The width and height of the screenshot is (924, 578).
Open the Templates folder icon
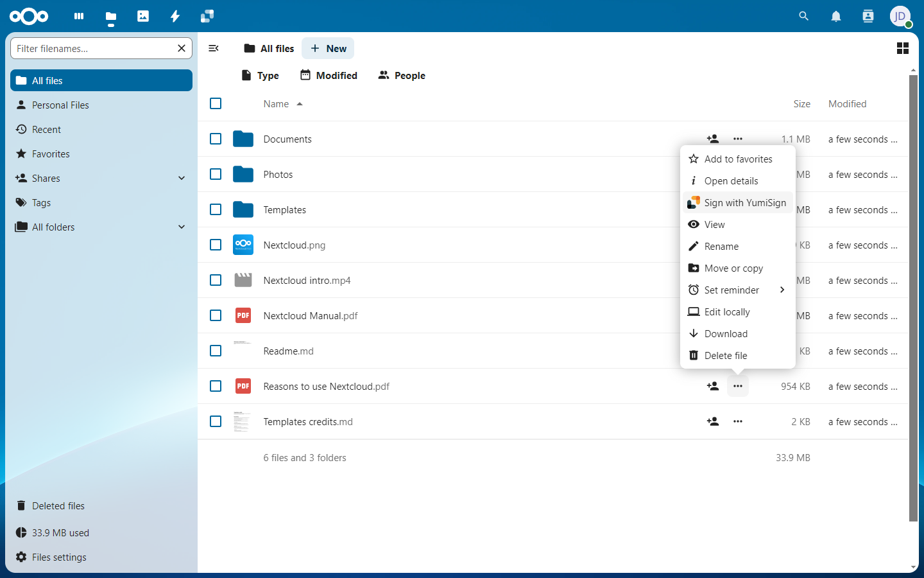[x=243, y=209]
